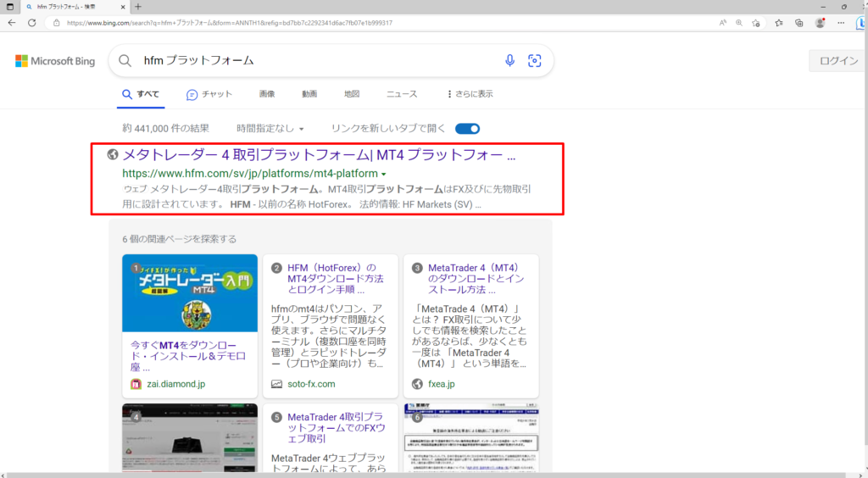Click the Microsoft Bing logo
This screenshot has width=868, height=478.
click(55, 61)
